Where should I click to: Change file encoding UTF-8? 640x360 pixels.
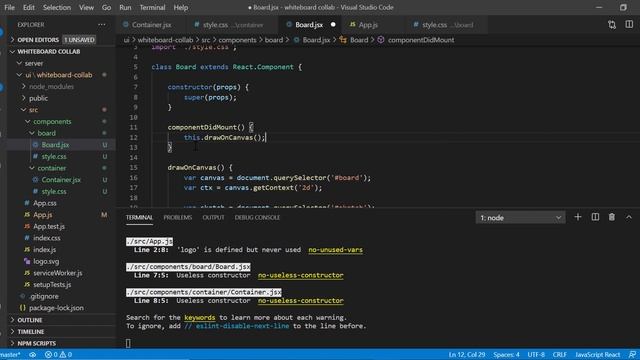tap(536, 355)
